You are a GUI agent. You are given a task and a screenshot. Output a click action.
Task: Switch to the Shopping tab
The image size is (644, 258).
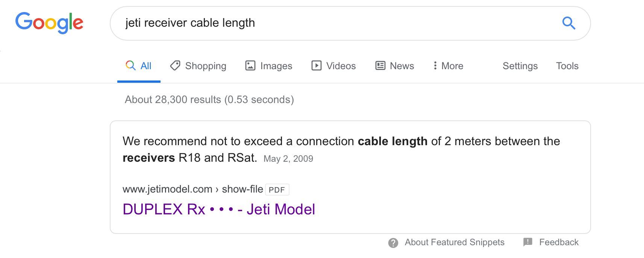(x=206, y=66)
